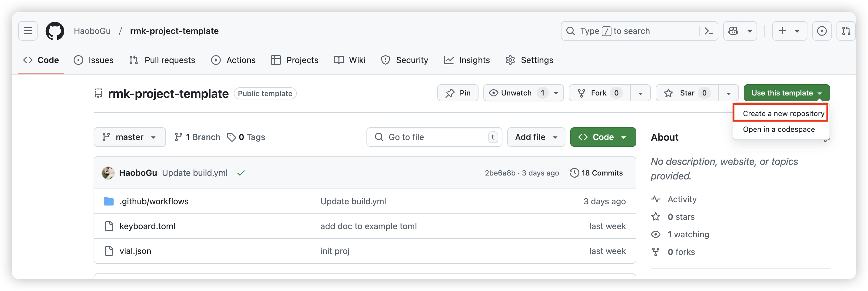Click the GitHub logo icon
This screenshot has width=868, height=291.
(55, 31)
